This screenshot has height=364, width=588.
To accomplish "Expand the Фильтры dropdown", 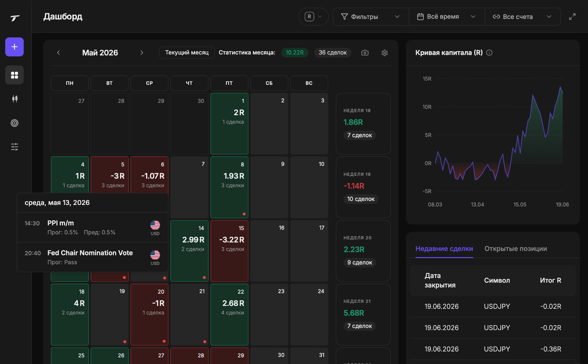I will 371,17.
